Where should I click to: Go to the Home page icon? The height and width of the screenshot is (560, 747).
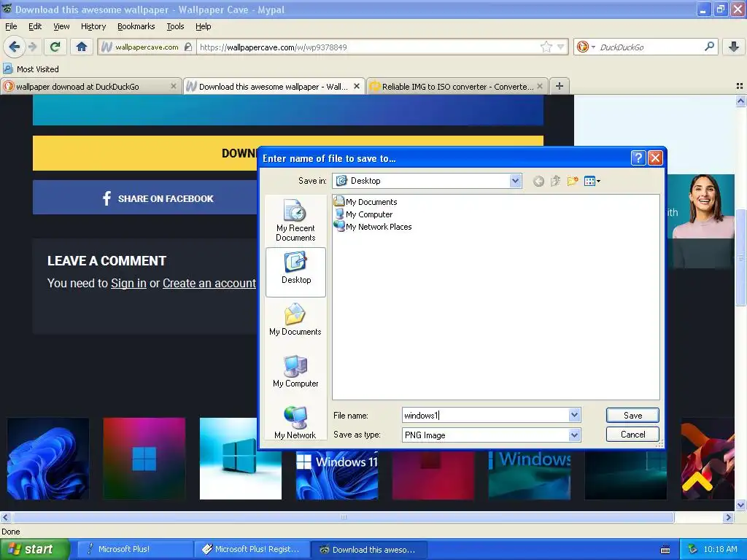(82, 47)
